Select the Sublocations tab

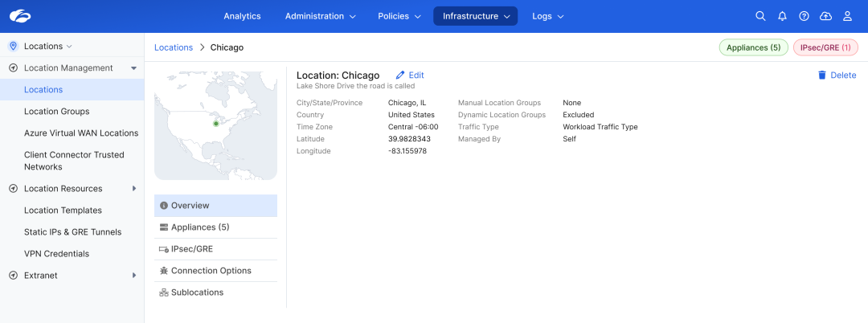pos(197,292)
